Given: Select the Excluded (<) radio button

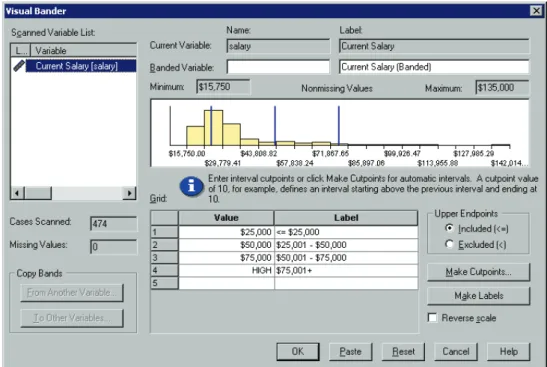Looking at the screenshot, I should [x=449, y=244].
